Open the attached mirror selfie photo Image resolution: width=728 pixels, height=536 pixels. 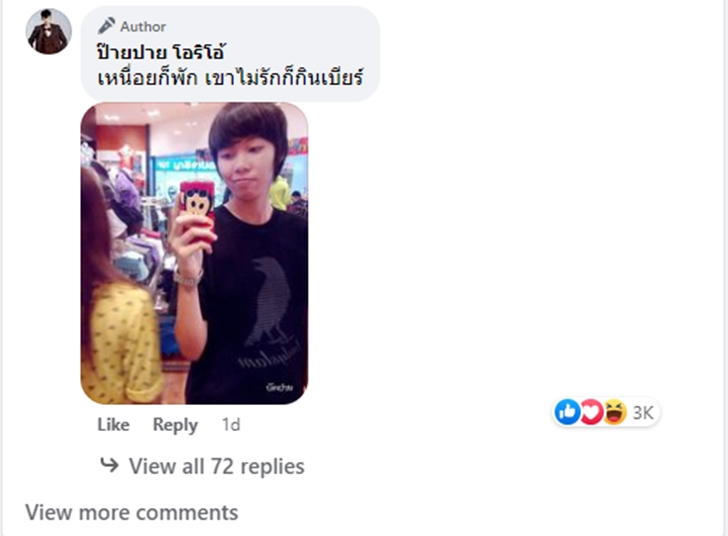pos(194,253)
